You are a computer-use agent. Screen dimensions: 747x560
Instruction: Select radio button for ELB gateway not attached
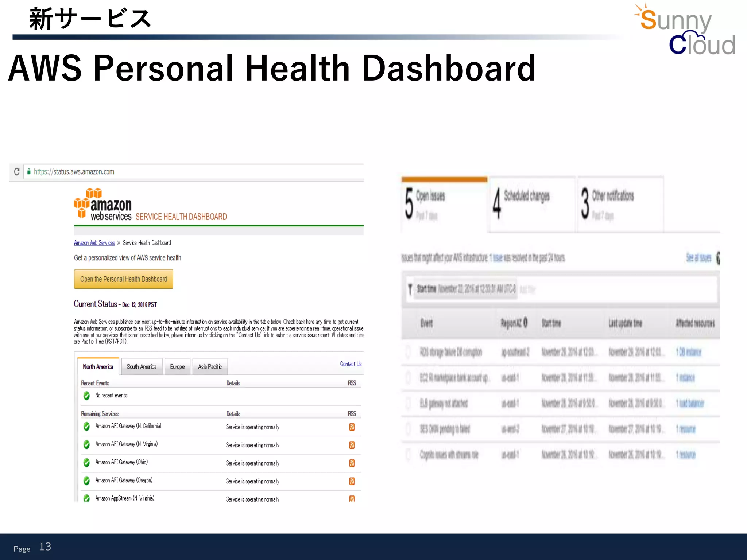point(408,403)
